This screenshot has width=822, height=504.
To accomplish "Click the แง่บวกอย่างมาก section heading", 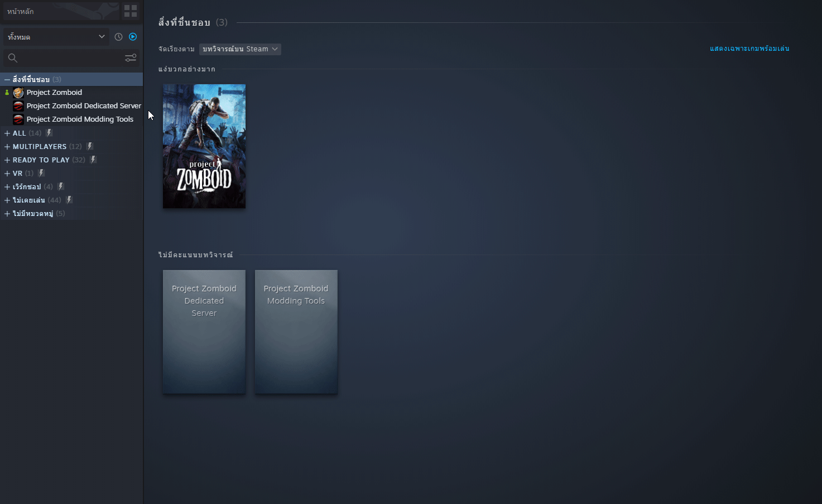I will point(187,69).
